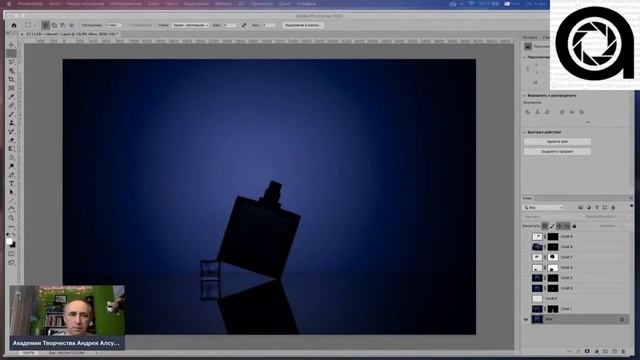Viewport: 640px width, 360px height.
Task: Hide the Фон background layer eye
Action: click(526, 320)
